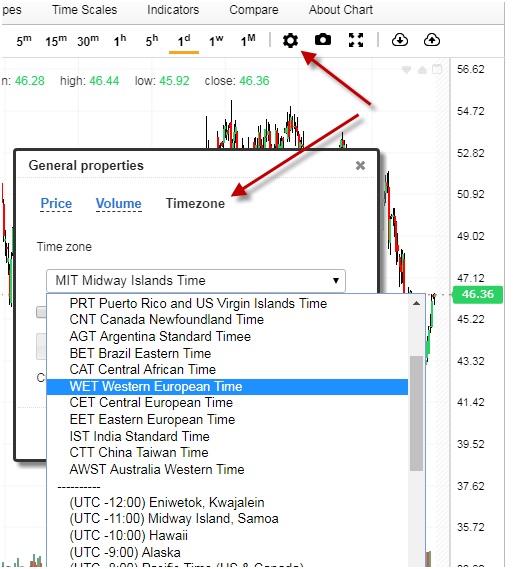Image resolution: width=513 pixels, height=569 pixels.
Task: Toggle fullscreen chart view icon
Action: [356, 40]
